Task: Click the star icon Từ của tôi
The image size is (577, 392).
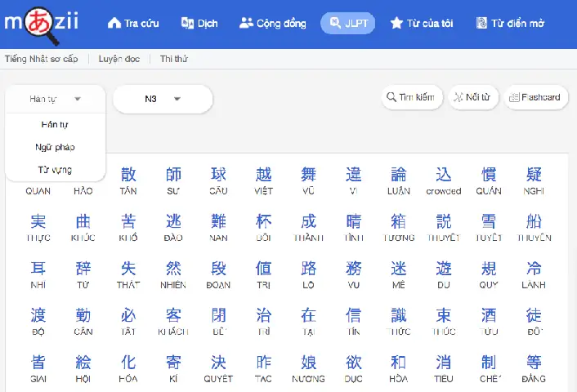Action: tap(396, 23)
